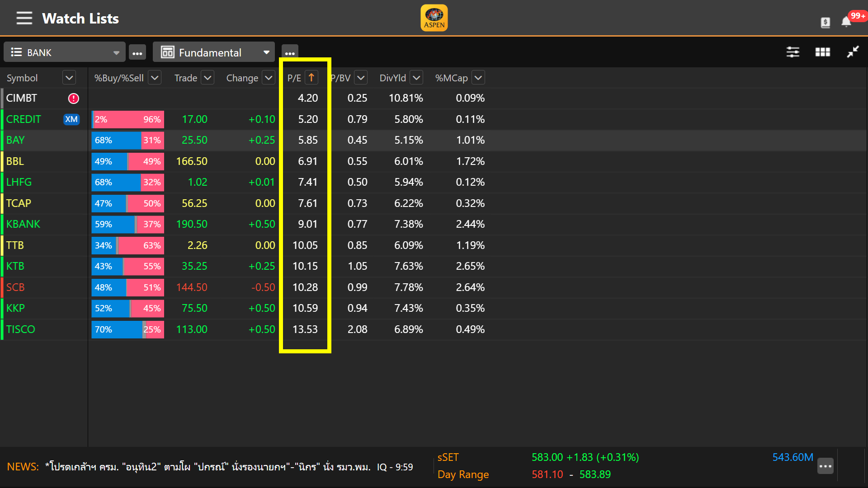Open the Fundamental view dropdown
868x488 pixels.
click(x=213, y=52)
